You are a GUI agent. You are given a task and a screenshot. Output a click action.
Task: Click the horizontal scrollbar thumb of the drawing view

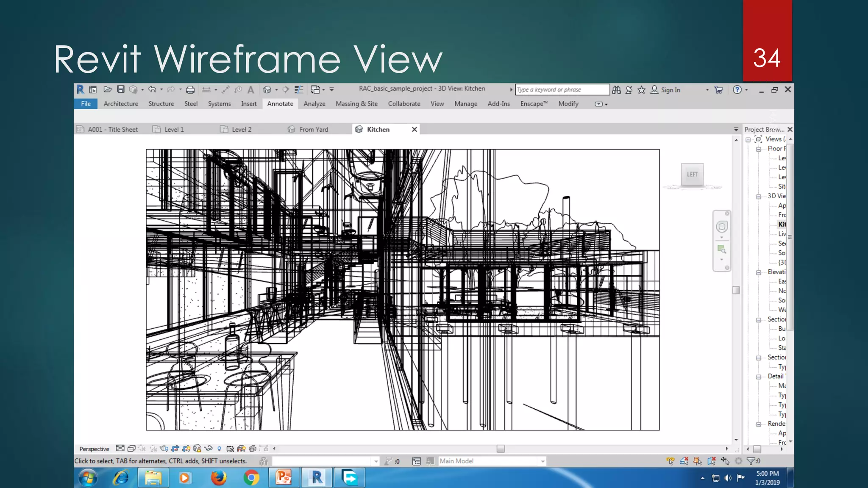(x=501, y=449)
